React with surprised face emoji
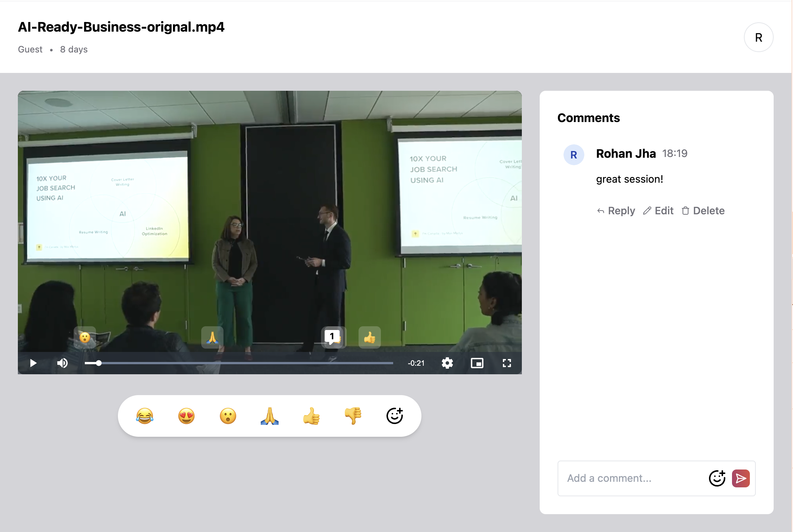 click(x=228, y=416)
